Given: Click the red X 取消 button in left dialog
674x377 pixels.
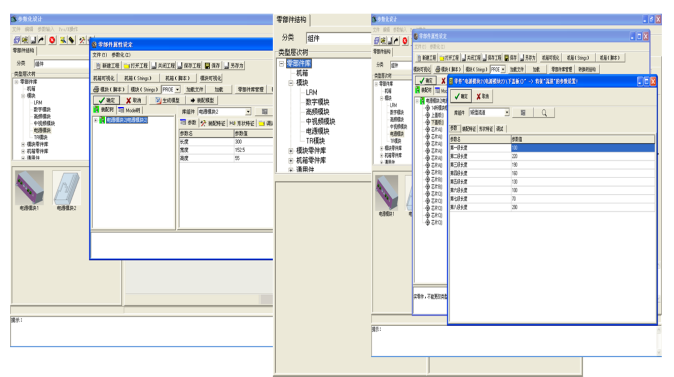Looking at the screenshot, I should click(134, 100).
